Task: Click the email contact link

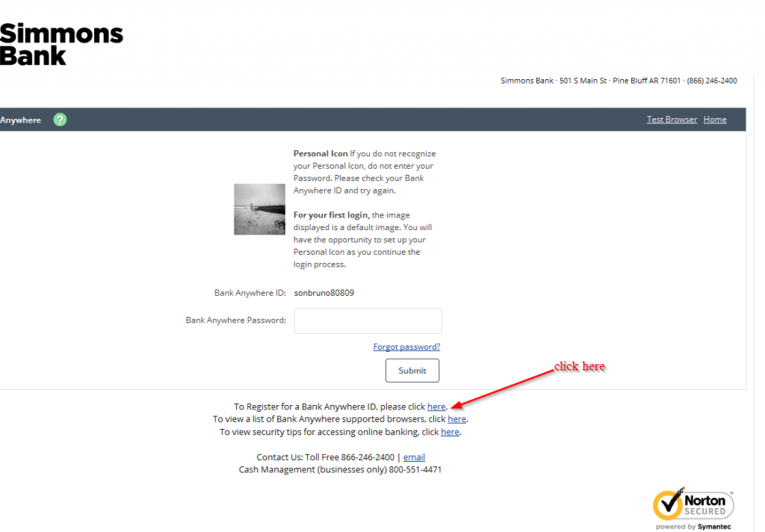Action: pos(414,457)
